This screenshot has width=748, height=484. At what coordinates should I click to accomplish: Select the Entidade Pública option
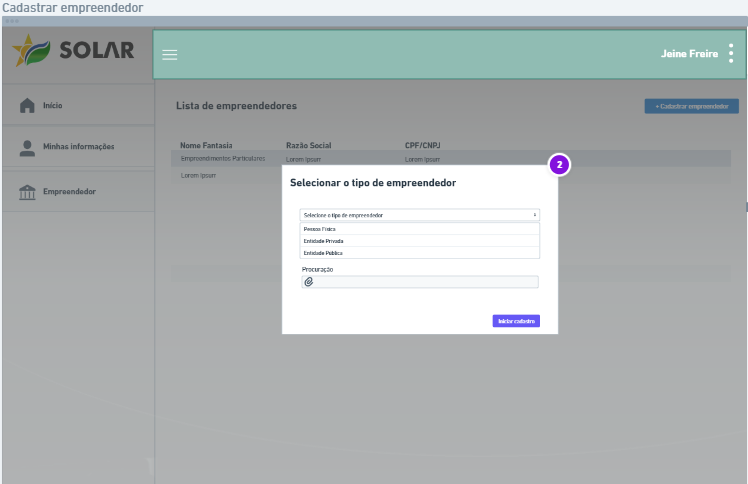click(x=419, y=253)
